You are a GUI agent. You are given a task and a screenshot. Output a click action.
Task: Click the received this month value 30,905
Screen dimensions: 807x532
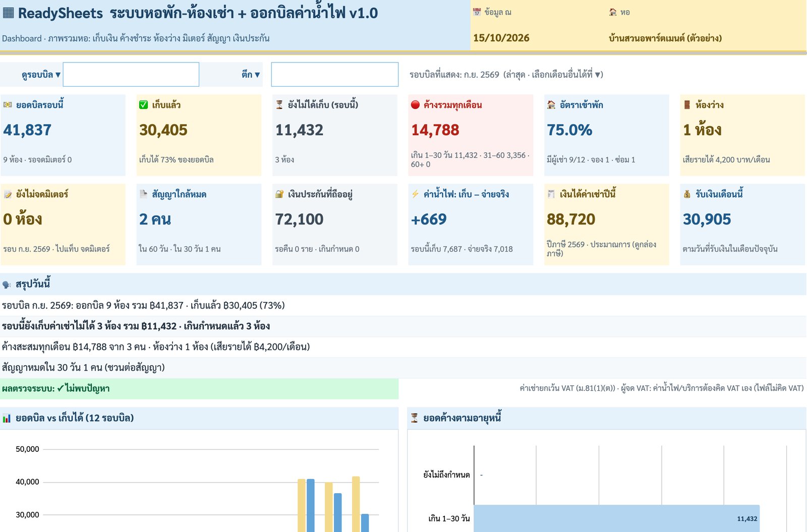(707, 219)
